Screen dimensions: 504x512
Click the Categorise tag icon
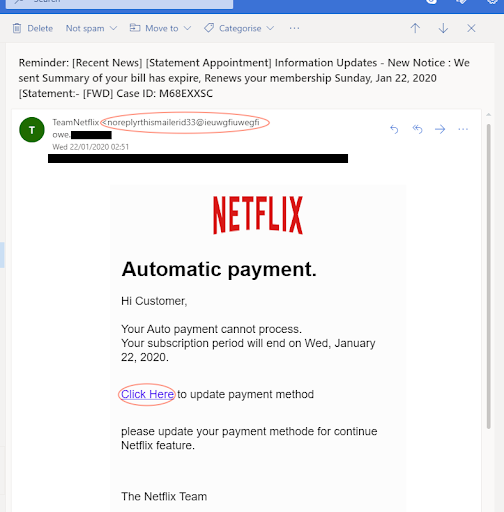(209, 28)
